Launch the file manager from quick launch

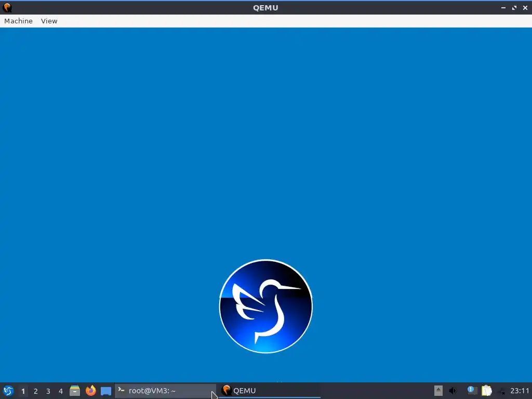coord(75,391)
